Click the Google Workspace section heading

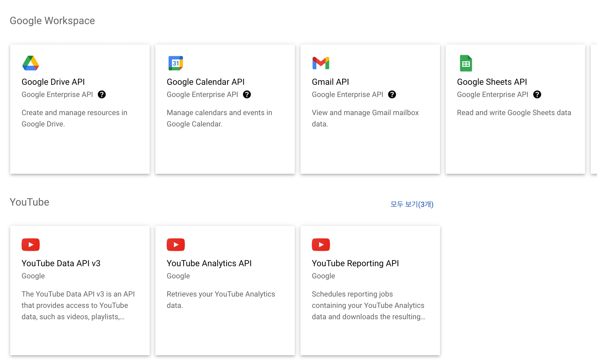pos(52,21)
